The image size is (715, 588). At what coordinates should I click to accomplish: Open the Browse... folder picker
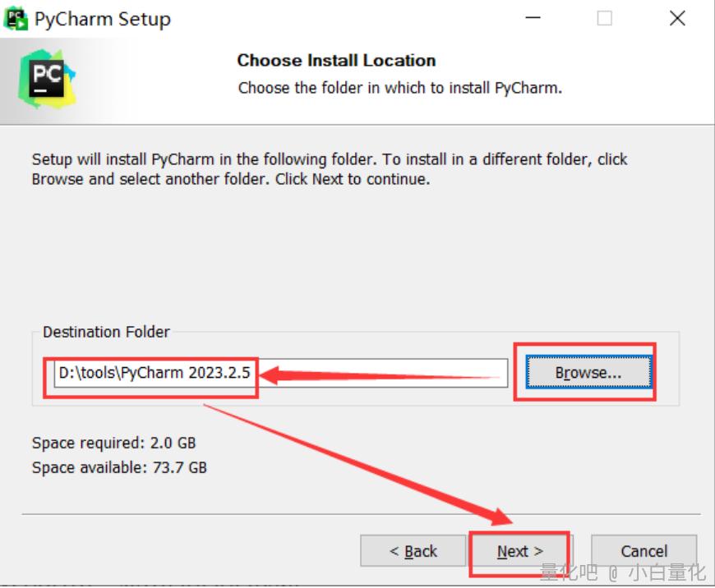[588, 373]
